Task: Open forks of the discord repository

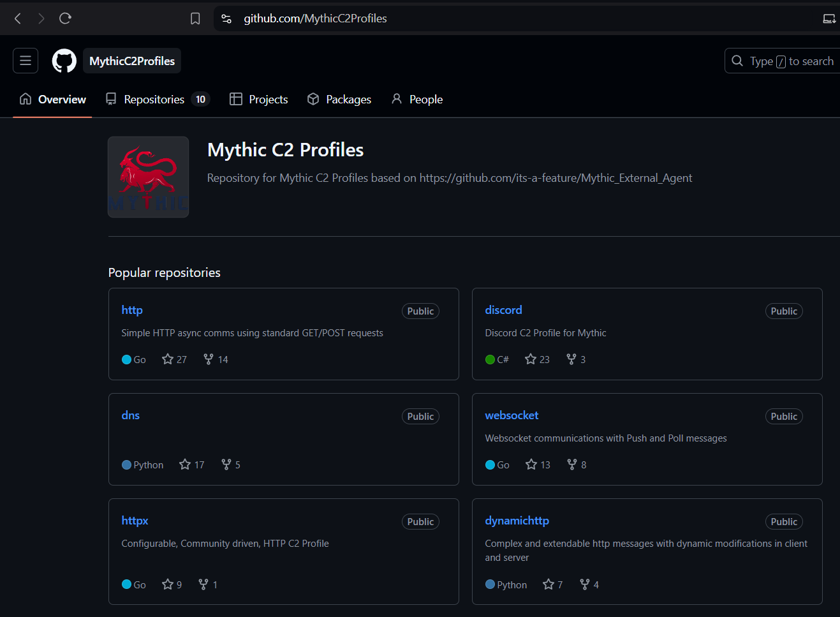Action: (576, 359)
